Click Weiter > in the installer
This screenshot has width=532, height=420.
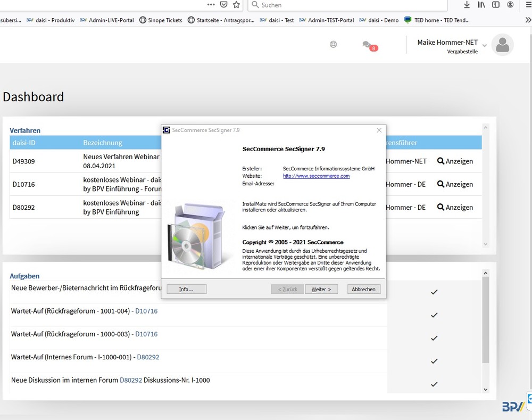pos(321,289)
